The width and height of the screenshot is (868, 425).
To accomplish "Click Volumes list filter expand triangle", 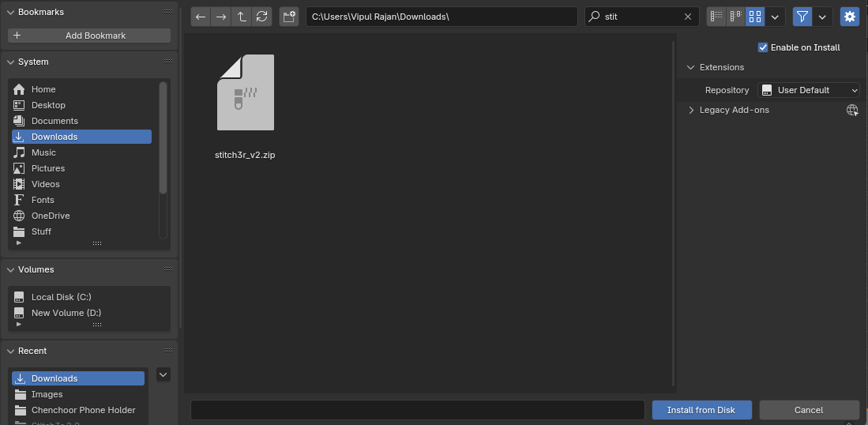I will pos(19,325).
